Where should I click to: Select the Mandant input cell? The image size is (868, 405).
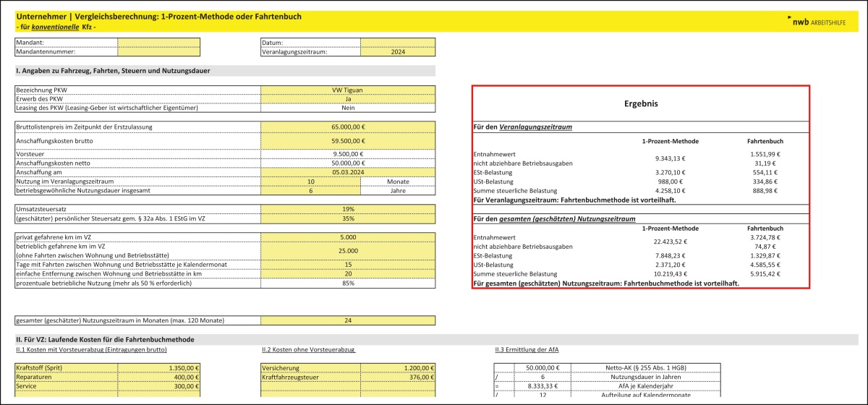point(158,43)
